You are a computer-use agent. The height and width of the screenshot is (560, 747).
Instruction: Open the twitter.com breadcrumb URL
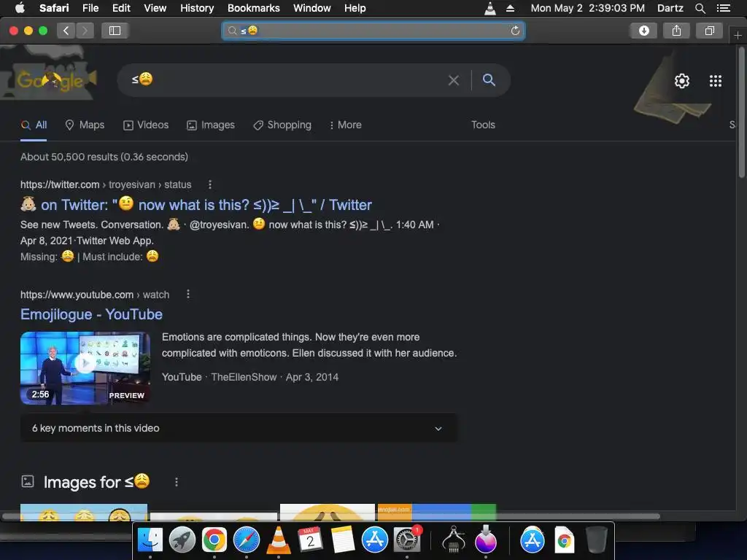coord(106,184)
